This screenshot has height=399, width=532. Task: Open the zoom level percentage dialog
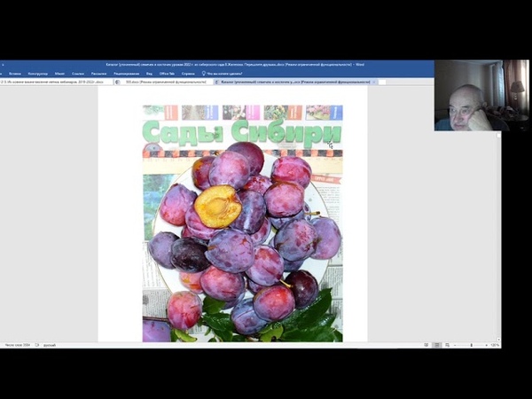tap(495, 345)
